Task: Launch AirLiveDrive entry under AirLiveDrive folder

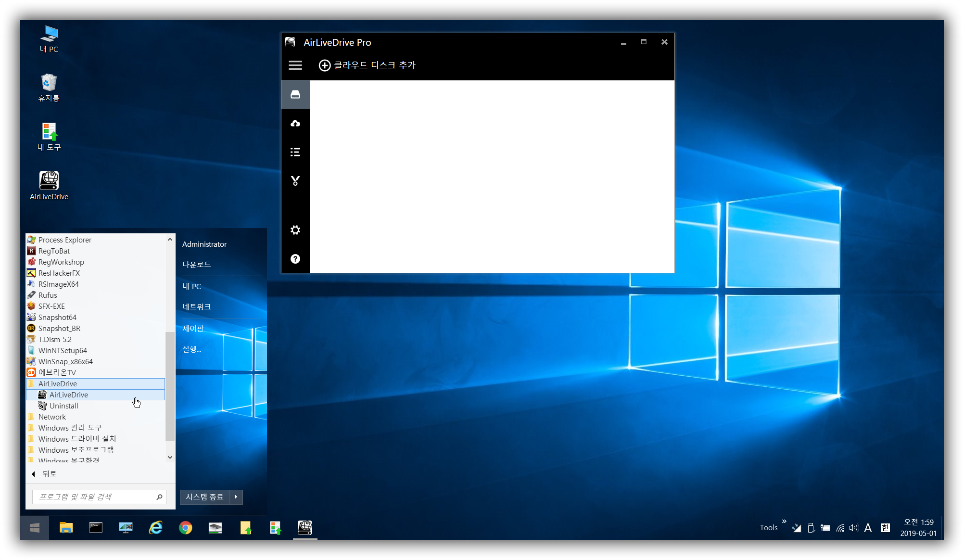Action: [x=95, y=395]
